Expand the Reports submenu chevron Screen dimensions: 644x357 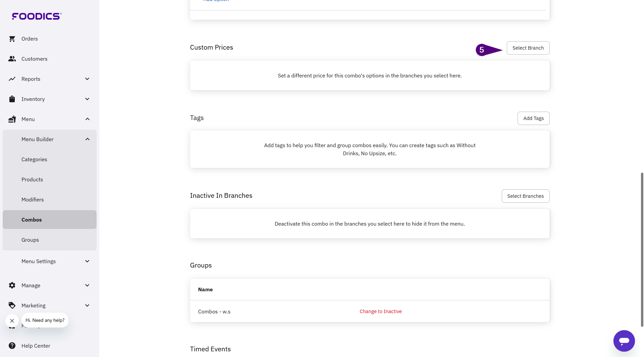[x=87, y=79]
